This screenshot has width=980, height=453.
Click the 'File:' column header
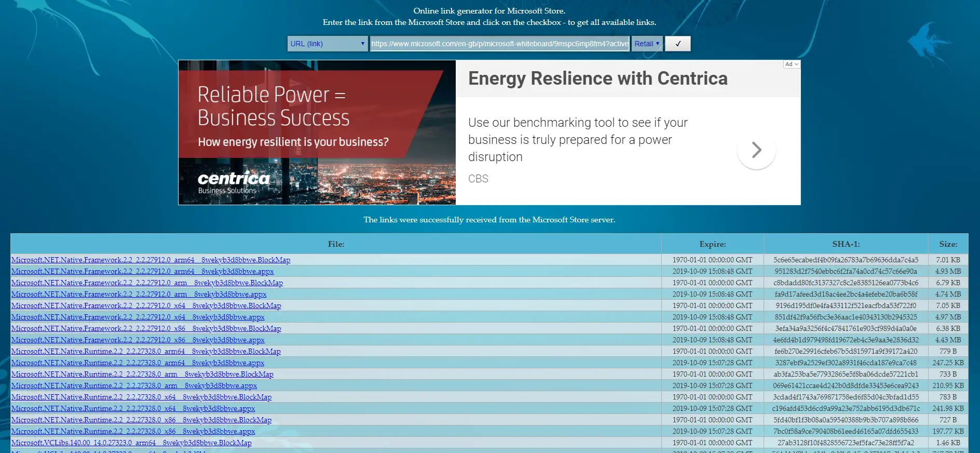(x=336, y=244)
